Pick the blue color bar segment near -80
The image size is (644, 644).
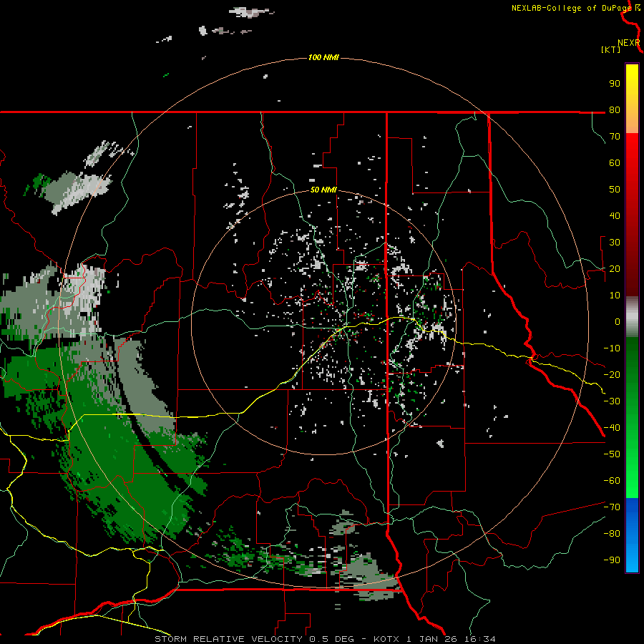click(632, 534)
